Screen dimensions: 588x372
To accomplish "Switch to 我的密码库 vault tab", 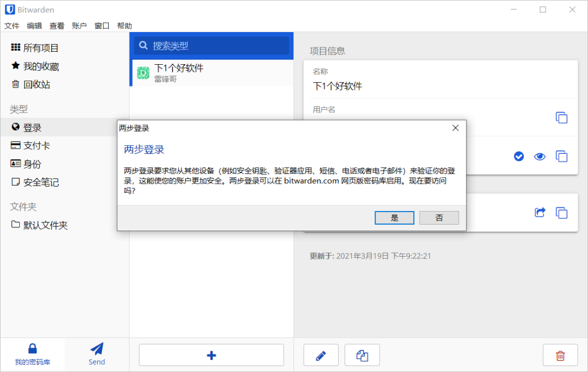I will coord(33,355).
